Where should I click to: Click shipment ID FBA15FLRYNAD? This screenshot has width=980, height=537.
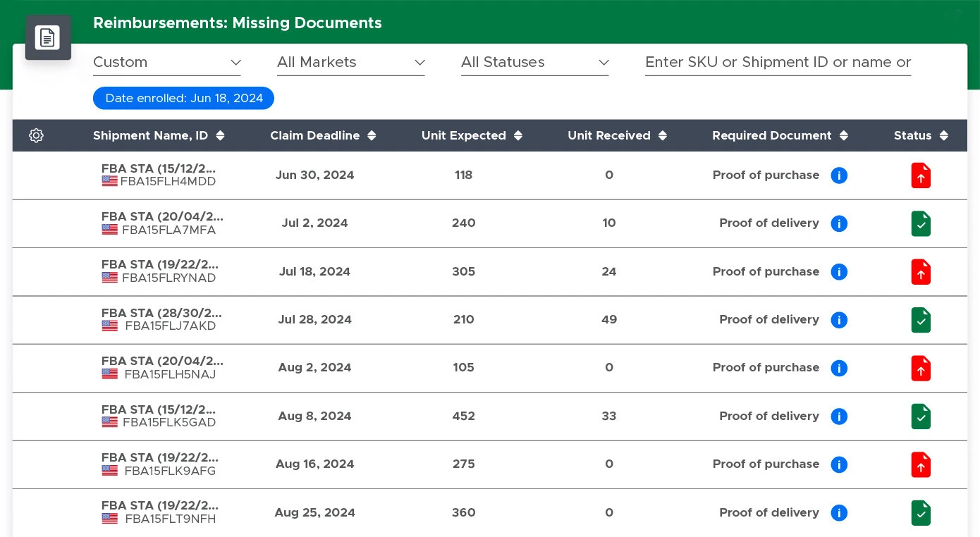pyautogui.click(x=169, y=278)
